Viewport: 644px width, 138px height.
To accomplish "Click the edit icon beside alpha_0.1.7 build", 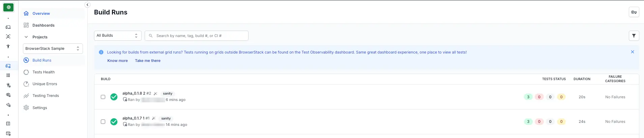I will tap(154, 118).
